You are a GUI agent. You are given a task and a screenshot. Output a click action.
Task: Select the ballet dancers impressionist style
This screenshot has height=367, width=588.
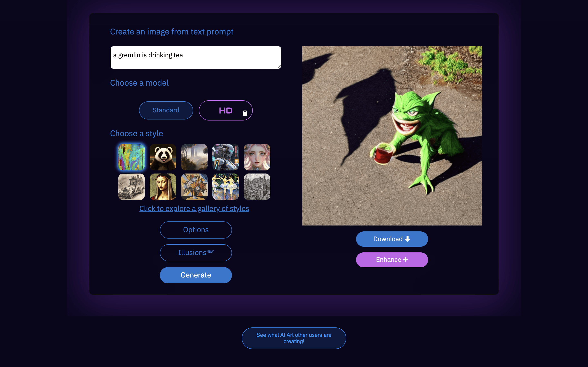[225, 187]
